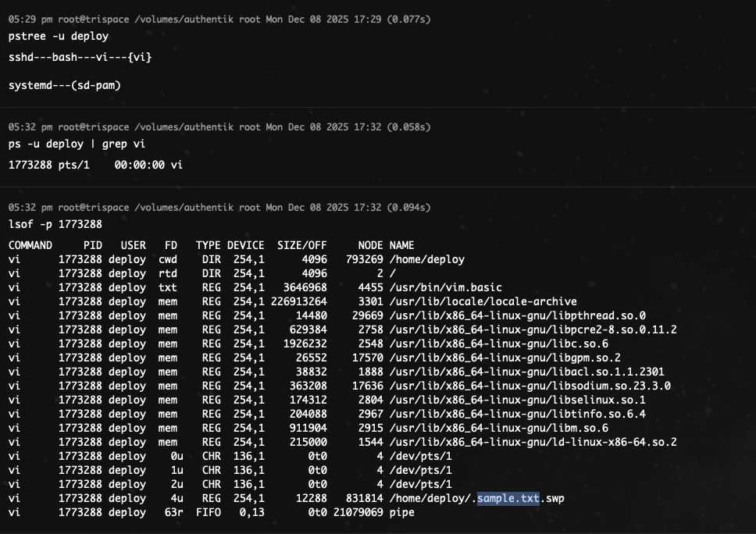Click the pipe entry in the last row
This screenshot has height=534, width=756.
401,512
